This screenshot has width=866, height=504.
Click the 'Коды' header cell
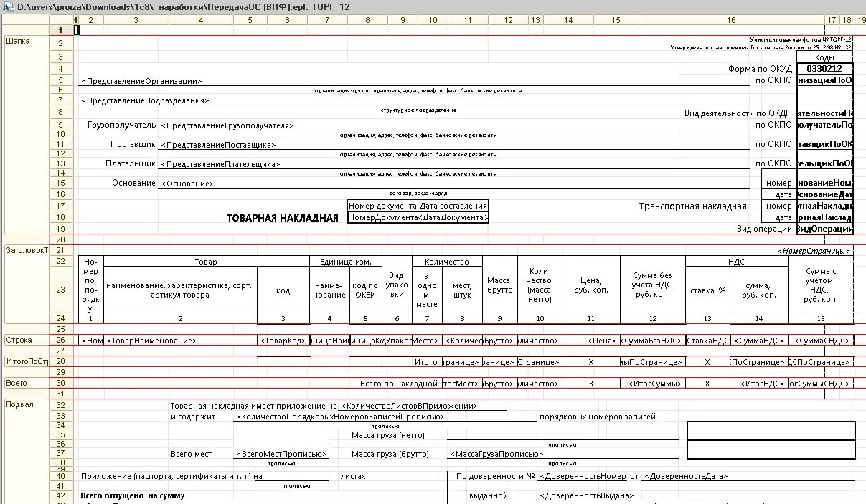coord(825,57)
